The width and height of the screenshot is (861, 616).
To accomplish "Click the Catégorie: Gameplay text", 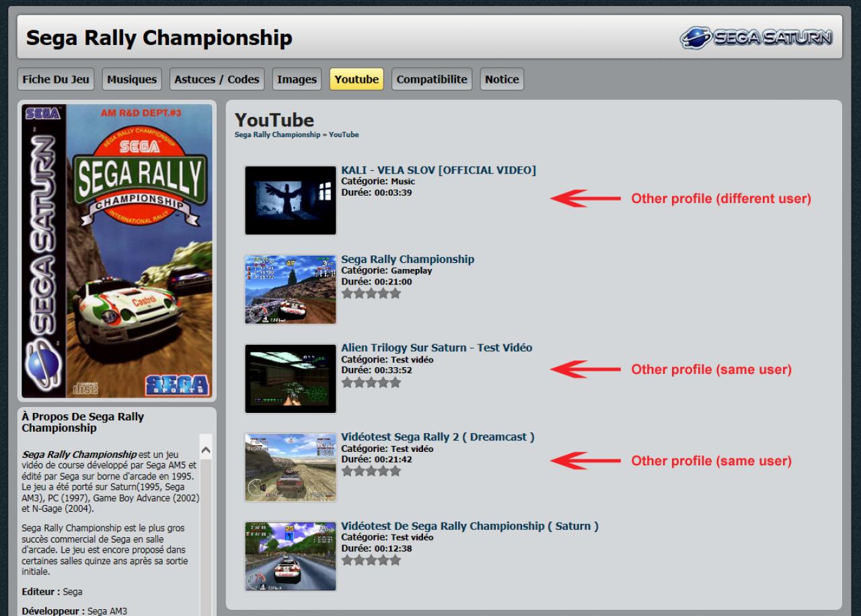I will click(387, 270).
